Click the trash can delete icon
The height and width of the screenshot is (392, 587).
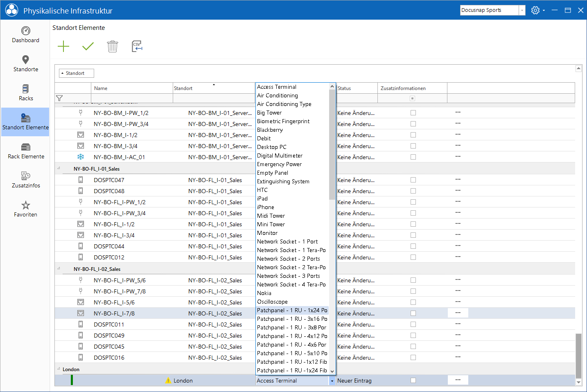(x=113, y=46)
